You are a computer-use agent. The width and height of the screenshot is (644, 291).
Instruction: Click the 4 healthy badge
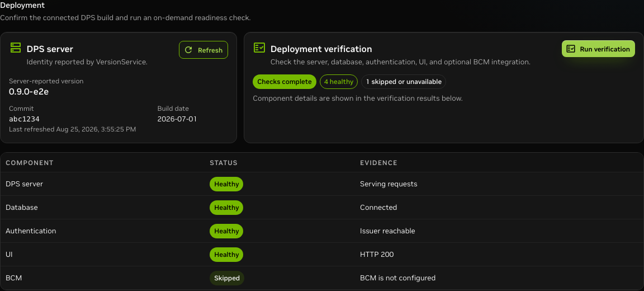[339, 82]
